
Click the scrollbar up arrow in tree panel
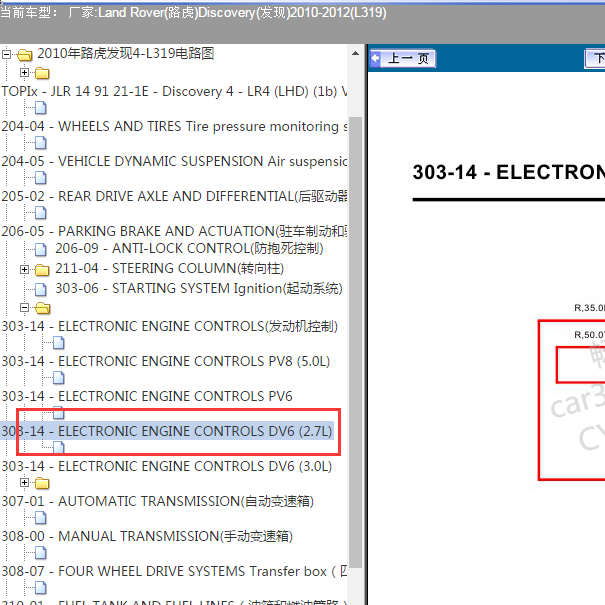[x=355, y=54]
